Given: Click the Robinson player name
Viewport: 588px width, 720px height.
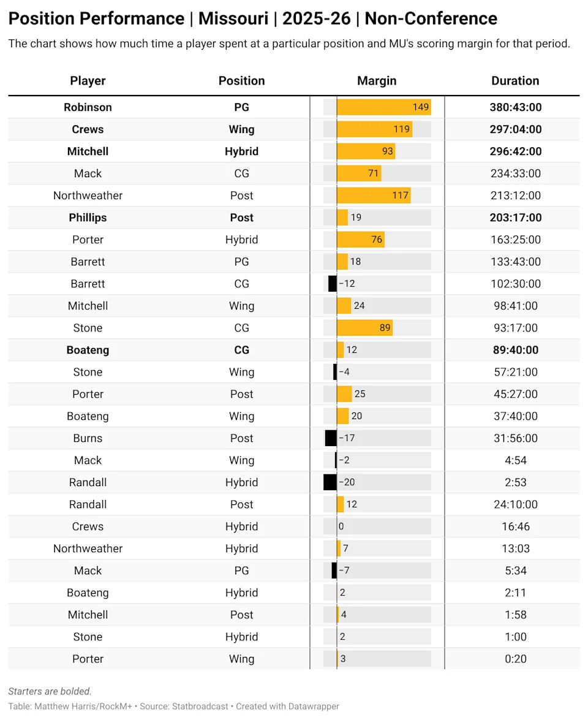Looking at the screenshot, I should point(88,107).
